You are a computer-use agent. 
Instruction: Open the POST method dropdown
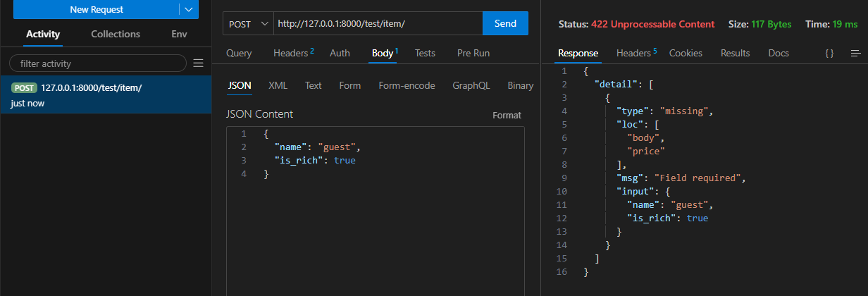[248, 23]
